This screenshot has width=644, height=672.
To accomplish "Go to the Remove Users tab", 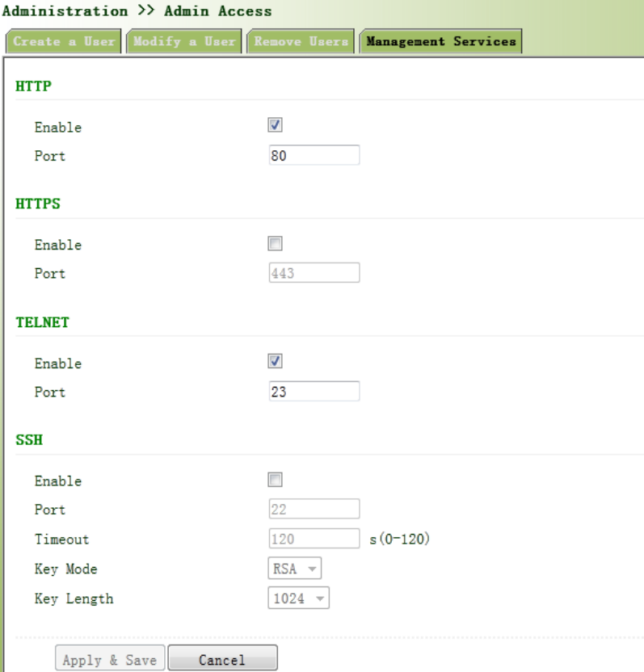I will point(301,41).
